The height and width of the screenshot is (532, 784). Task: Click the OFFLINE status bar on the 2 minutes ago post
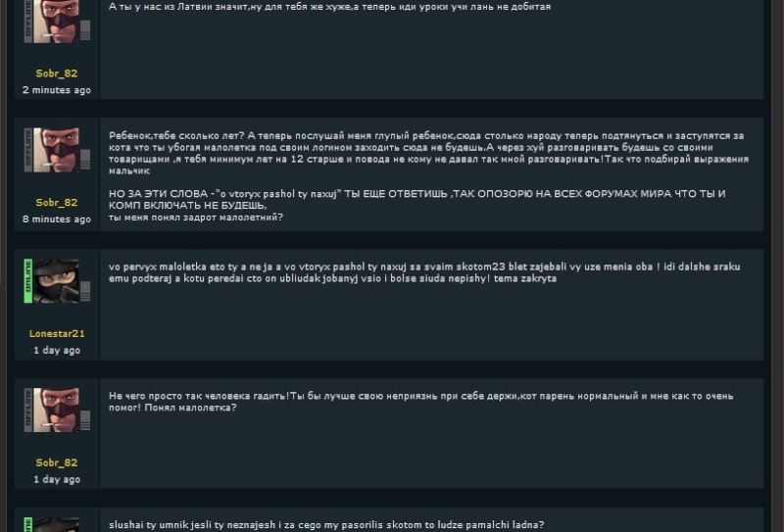pyautogui.click(x=28, y=22)
